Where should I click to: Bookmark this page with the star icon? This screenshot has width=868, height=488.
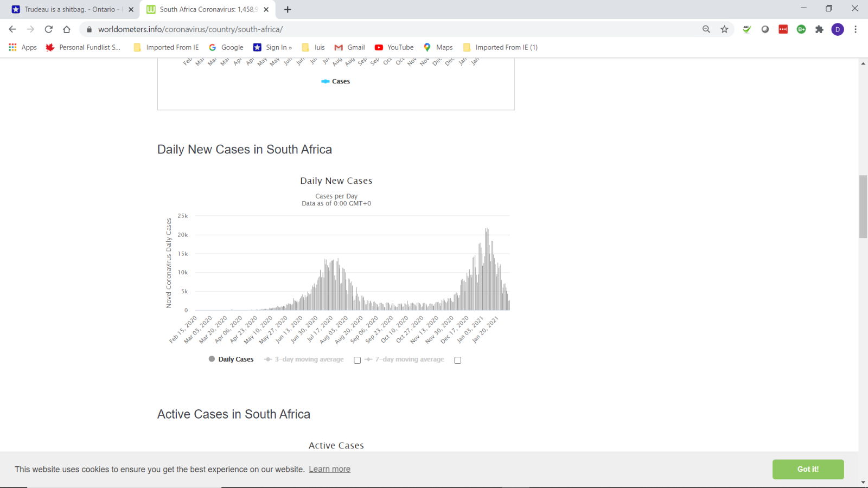[x=724, y=29]
